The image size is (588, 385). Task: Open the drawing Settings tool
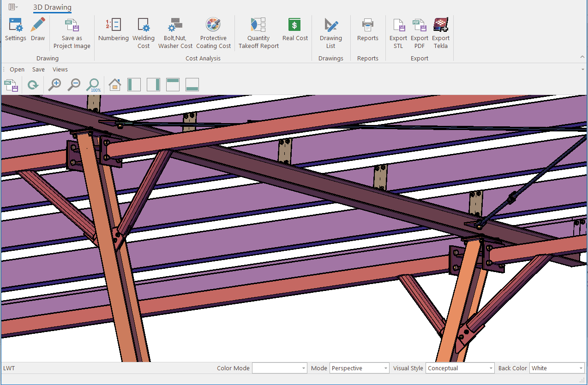tap(16, 30)
